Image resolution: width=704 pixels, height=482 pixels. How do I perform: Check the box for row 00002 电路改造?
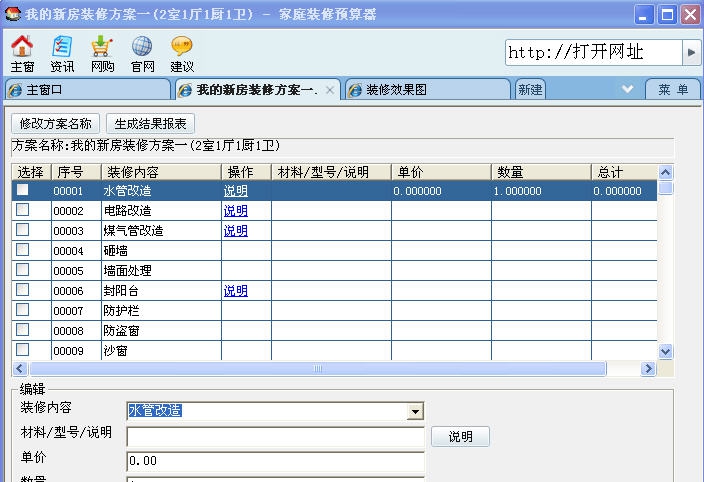[x=22, y=210]
